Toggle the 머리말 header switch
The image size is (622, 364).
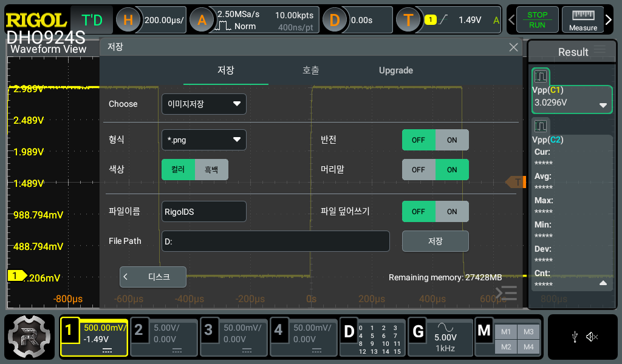(435, 170)
